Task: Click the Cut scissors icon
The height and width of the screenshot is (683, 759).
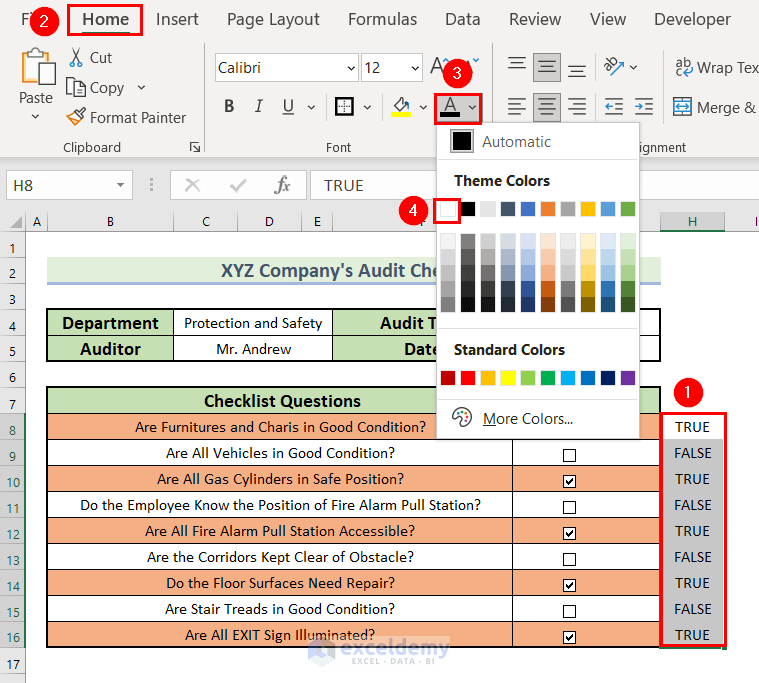Action: 76,58
